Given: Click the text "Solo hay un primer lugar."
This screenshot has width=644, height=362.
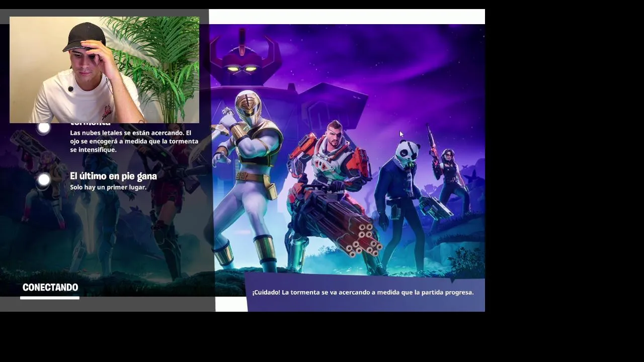Looking at the screenshot, I should click(x=108, y=187).
